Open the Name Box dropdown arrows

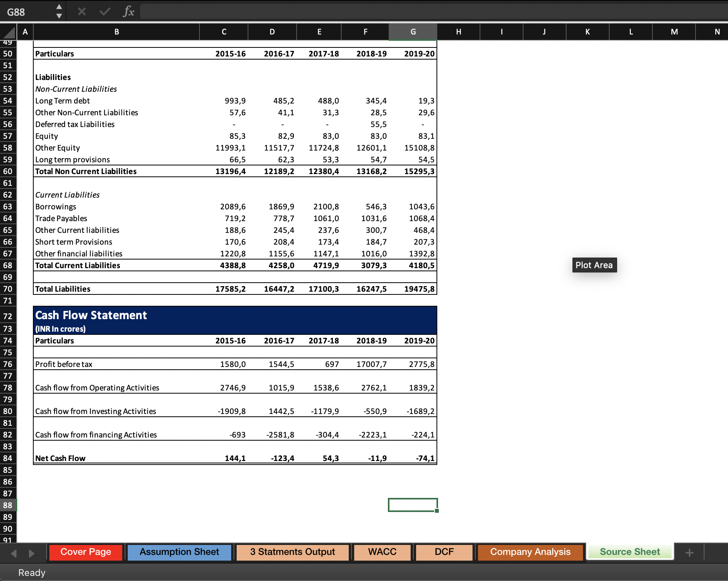(x=59, y=12)
